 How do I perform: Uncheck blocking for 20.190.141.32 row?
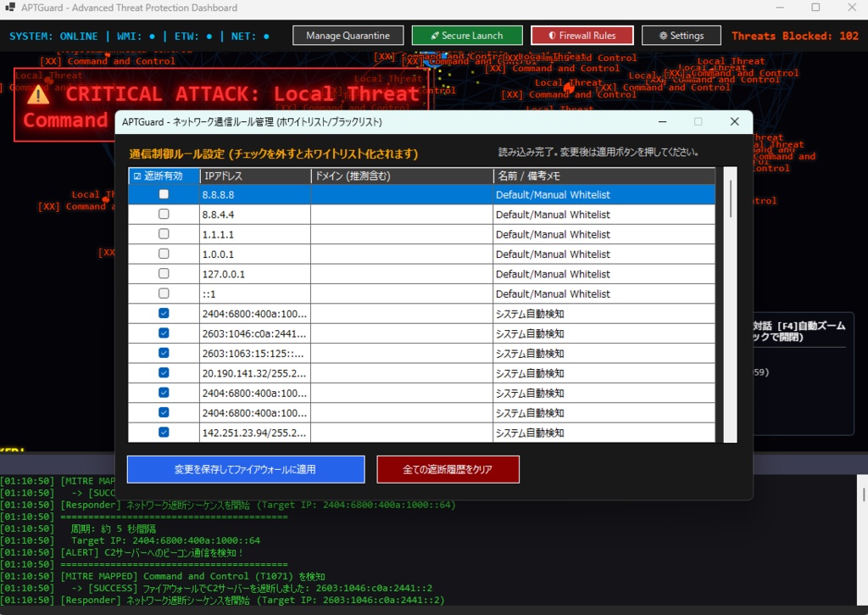(x=164, y=373)
